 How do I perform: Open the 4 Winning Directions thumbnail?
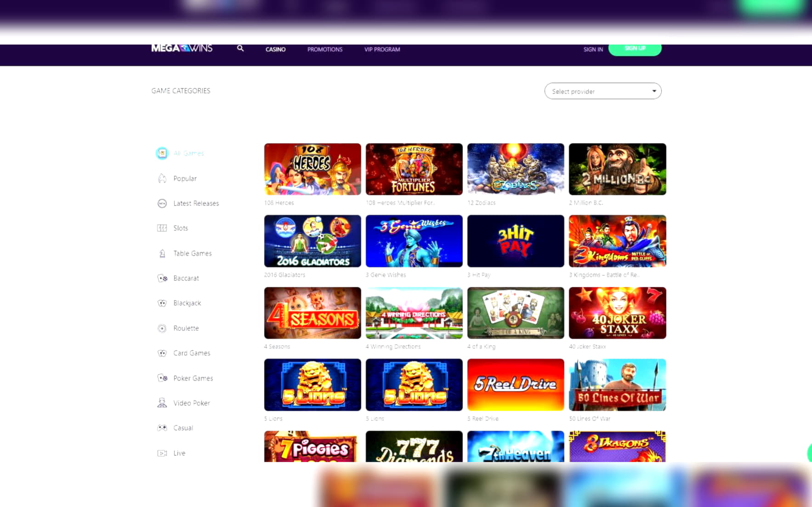tap(414, 313)
